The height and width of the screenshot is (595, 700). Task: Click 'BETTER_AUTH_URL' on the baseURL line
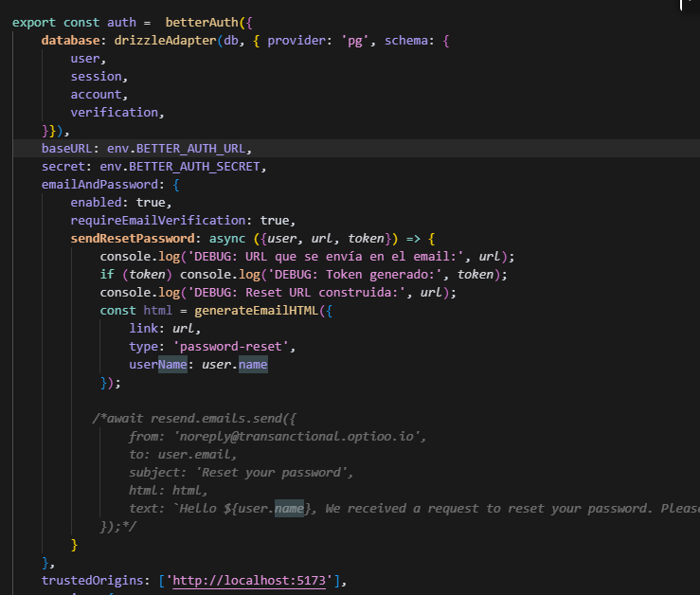190,149
